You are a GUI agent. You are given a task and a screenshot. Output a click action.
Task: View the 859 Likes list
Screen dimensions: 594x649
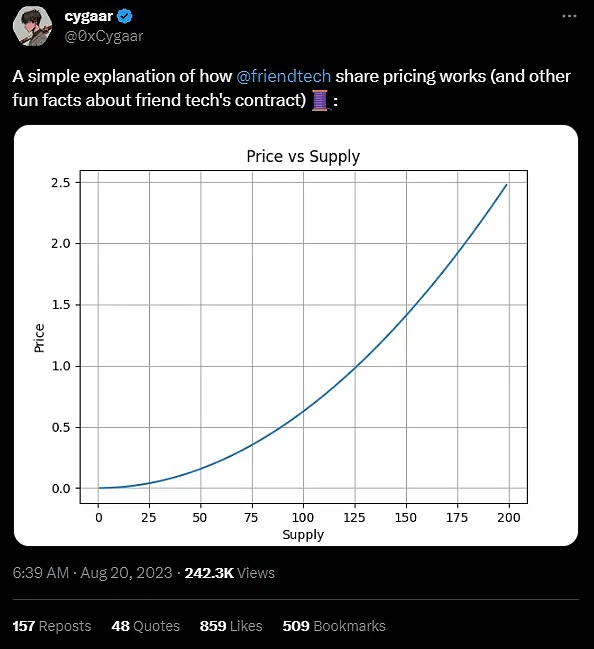tap(231, 626)
